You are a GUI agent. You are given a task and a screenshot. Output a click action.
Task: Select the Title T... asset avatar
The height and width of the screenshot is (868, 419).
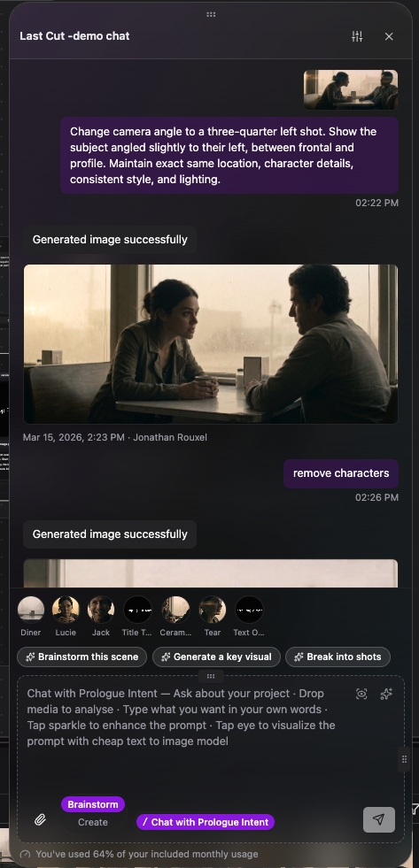click(137, 610)
